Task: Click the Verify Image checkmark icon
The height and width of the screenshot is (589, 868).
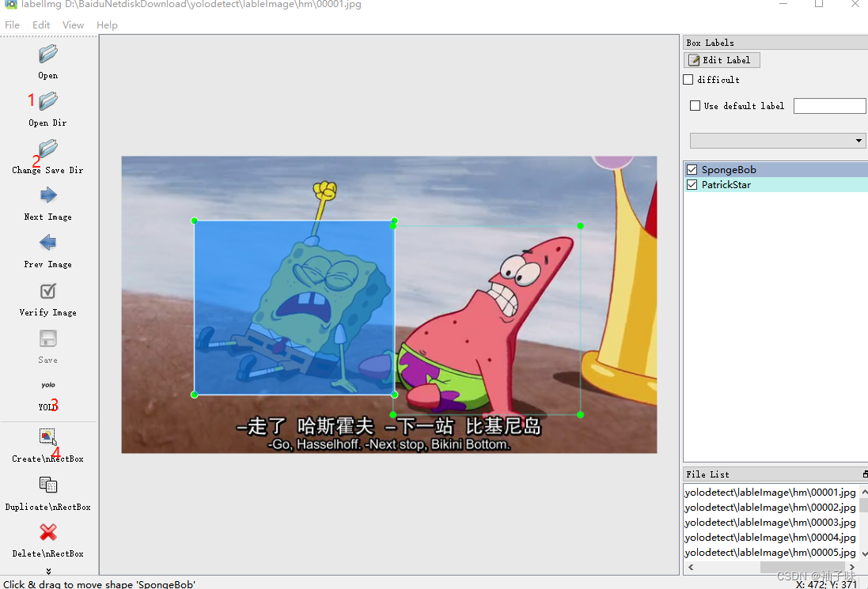Action: pyautogui.click(x=48, y=291)
